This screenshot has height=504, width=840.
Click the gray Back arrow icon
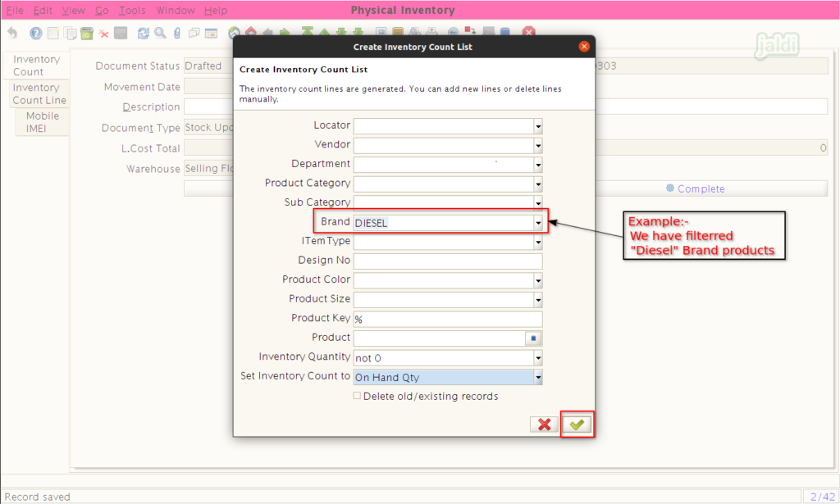pos(267,32)
